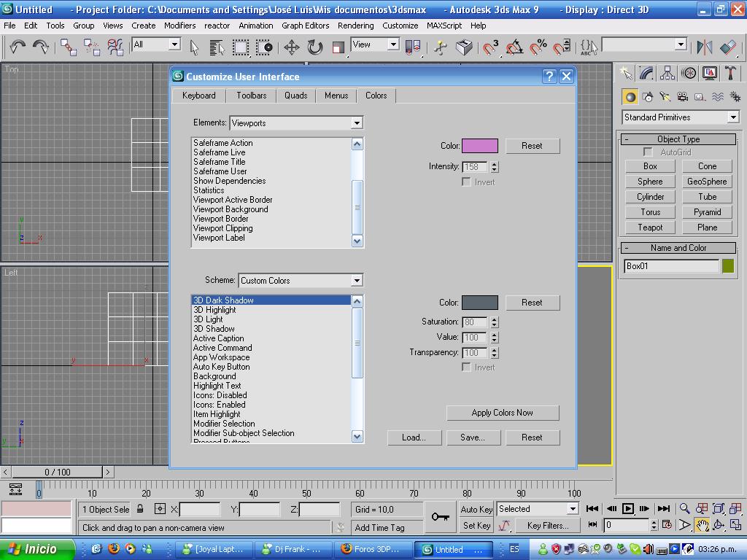Select the Shapes category icon
Screen dimensions: 747x560
pos(648,97)
